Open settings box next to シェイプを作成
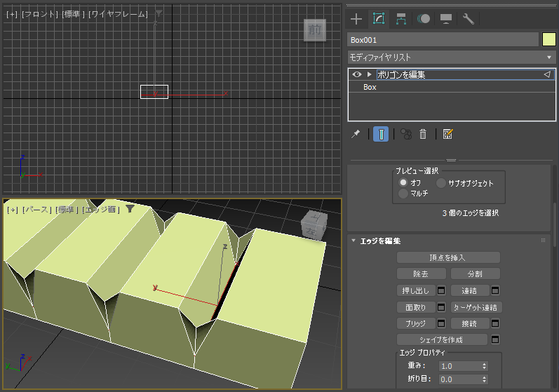The width and height of the screenshot is (559, 392). pyautogui.click(x=495, y=339)
